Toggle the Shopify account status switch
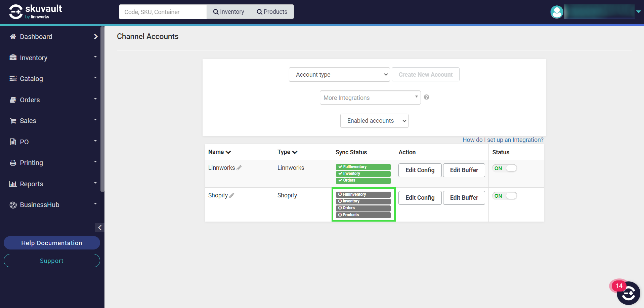Screen dimensions: 644x308 (505, 196)
